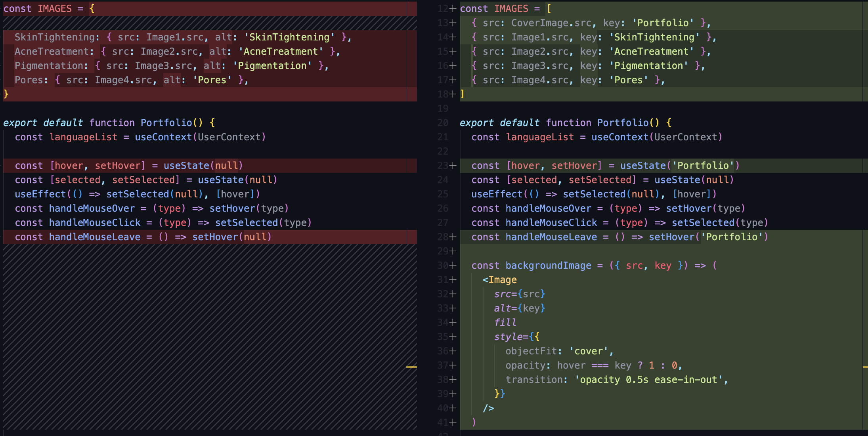
Task: Click the plus marker on line 12
Action: [453, 9]
